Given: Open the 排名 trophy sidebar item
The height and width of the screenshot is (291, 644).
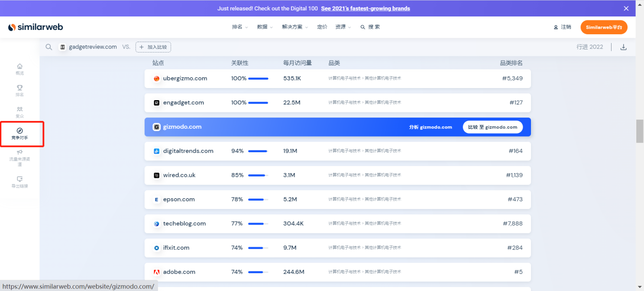Looking at the screenshot, I should [19, 91].
